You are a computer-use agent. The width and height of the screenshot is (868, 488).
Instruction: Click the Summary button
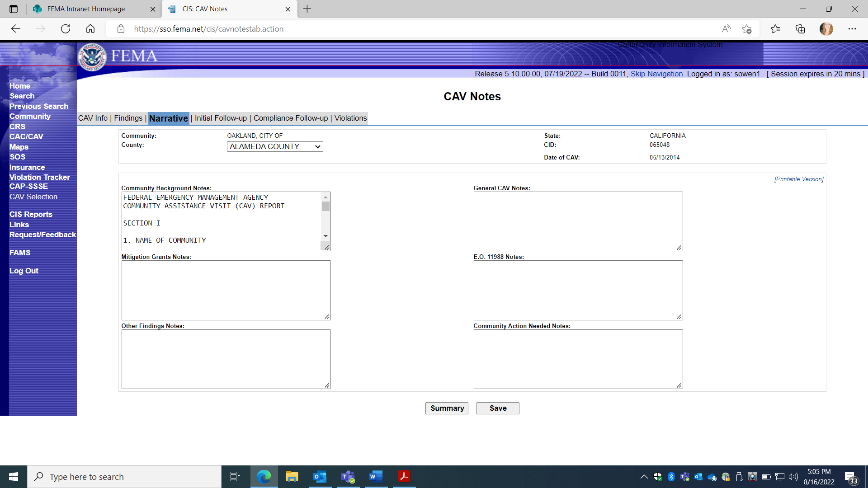click(x=447, y=408)
